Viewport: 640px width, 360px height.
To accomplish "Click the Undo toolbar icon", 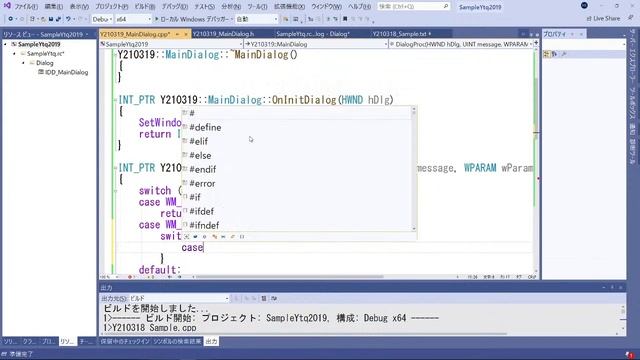I will click(68, 19).
